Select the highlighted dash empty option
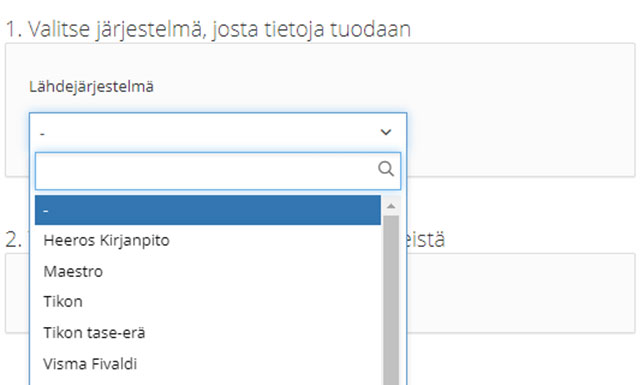The width and height of the screenshot is (640, 385). tap(208, 210)
